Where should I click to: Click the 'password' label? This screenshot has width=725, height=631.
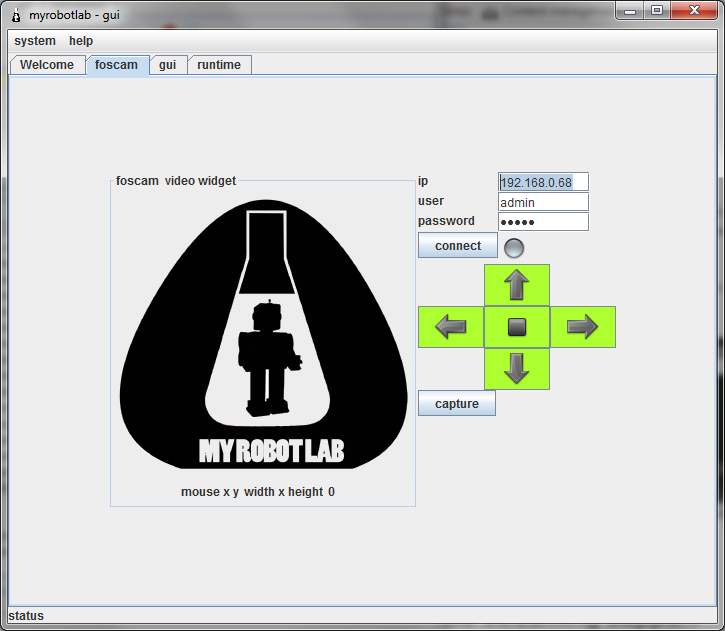pyautogui.click(x=446, y=221)
